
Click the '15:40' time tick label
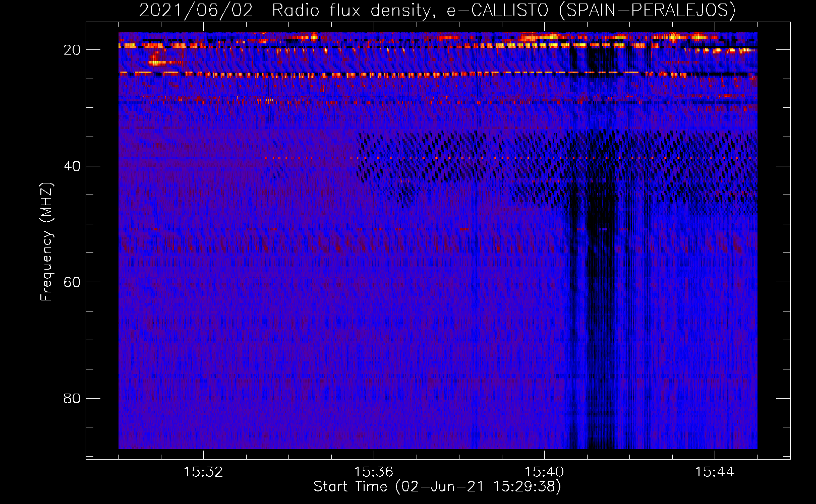pyautogui.click(x=544, y=472)
